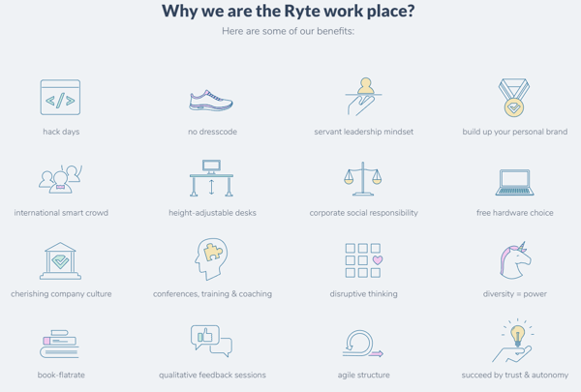Select the servant leadership hand icon
Viewport: 581px width, 392px height.
pyautogui.click(x=363, y=97)
